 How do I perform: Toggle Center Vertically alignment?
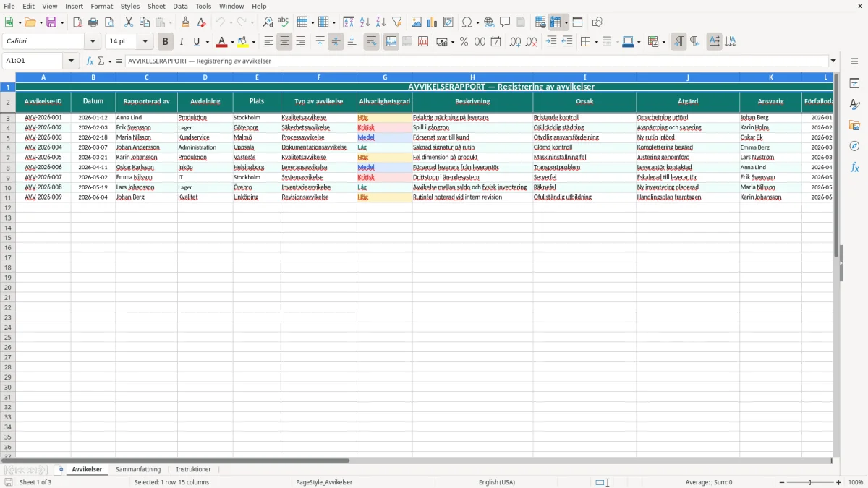336,42
